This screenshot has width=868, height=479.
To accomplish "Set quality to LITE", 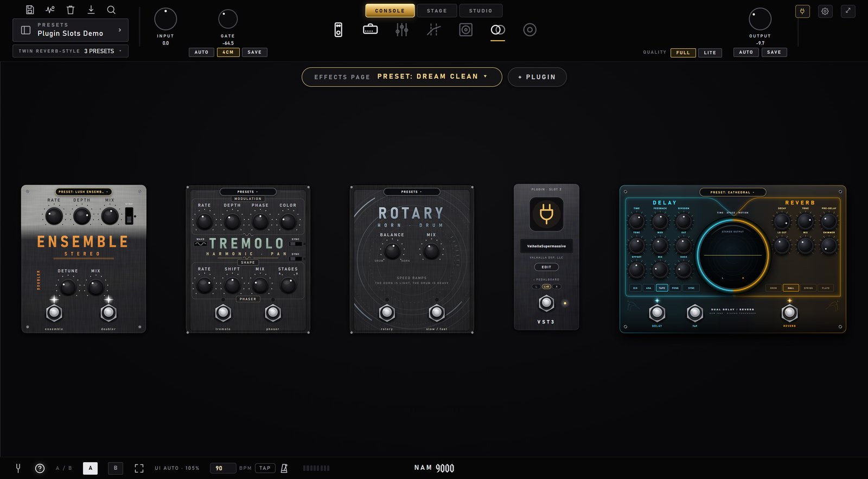I will (710, 53).
